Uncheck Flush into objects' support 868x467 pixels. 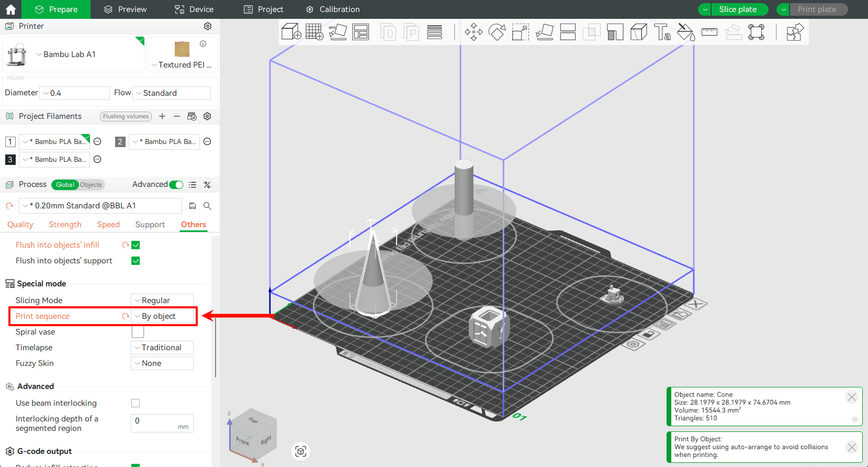coord(136,261)
